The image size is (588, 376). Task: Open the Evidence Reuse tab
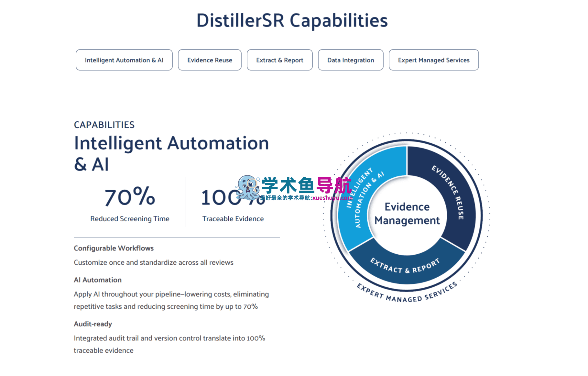point(210,60)
